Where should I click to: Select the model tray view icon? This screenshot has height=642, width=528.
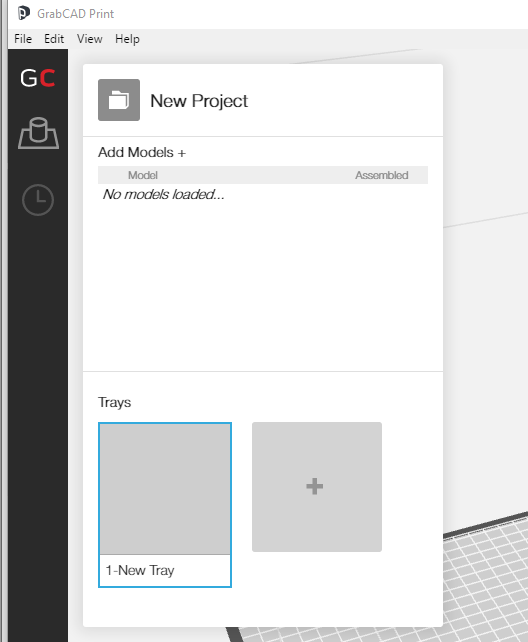38,133
